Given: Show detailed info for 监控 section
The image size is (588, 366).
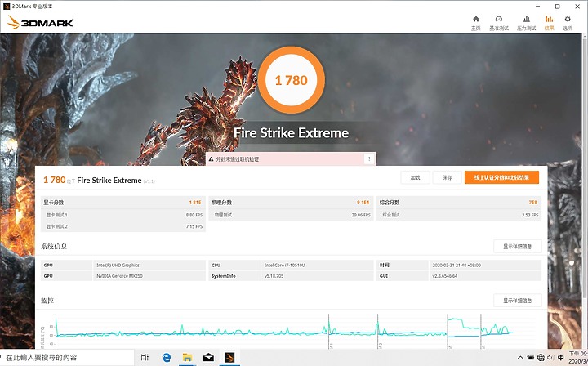Looking at the screenshot, I should click(x=518, y=301).
